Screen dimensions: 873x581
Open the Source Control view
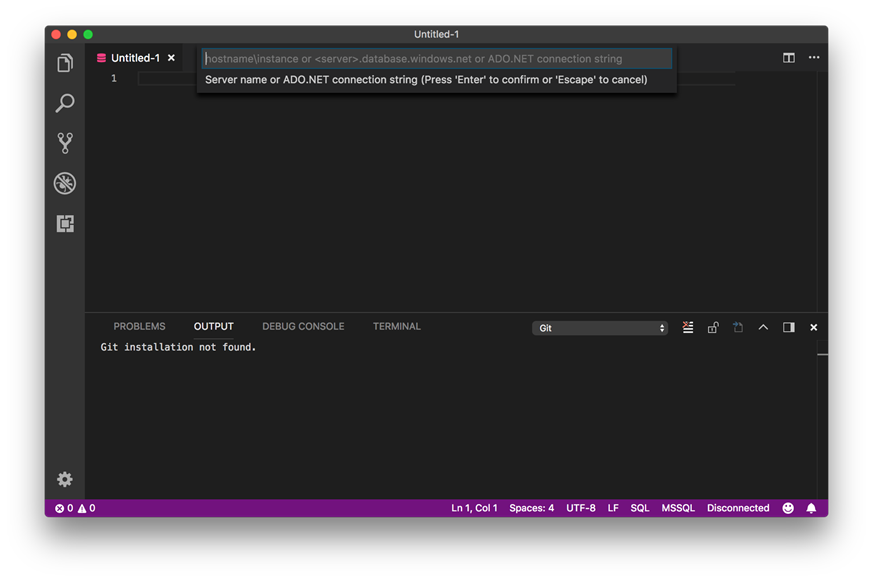65,143
